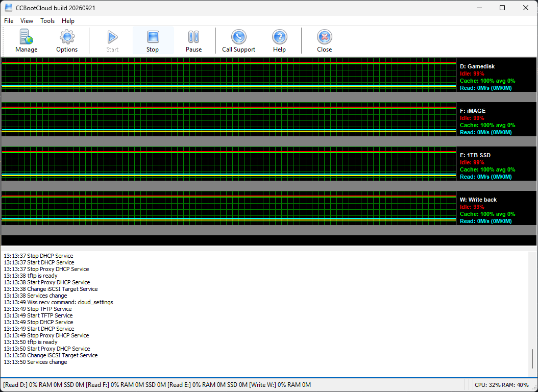
Task: Click the Stop service toolbar button
Action: [x=153, y=40]
